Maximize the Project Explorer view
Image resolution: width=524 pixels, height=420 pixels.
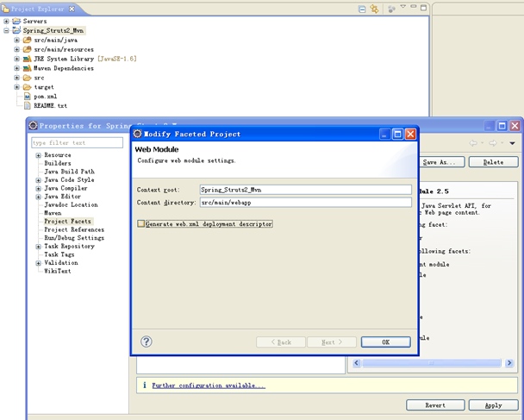tap(423, 8)
